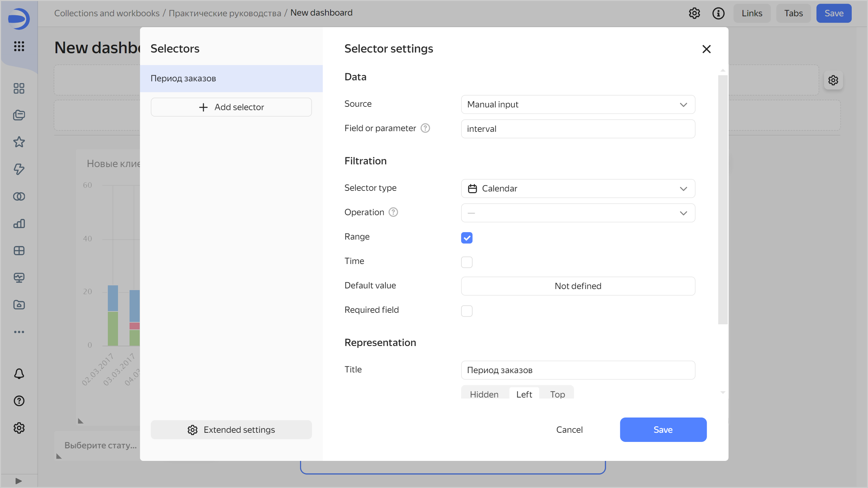Image resolution: width=868 pixels, height=488 pixels.
Task: Open dashboard settings gear in top bar
Action: pyautogui.click(x=694, y=13)
